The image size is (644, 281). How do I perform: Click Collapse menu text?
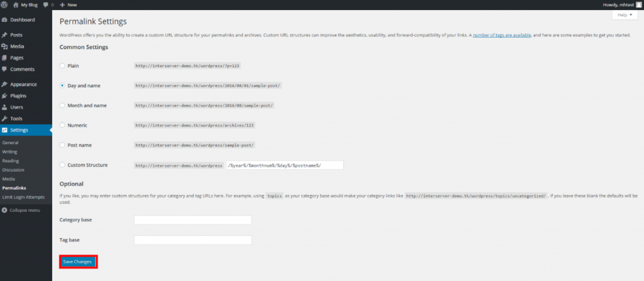[25, 210]
